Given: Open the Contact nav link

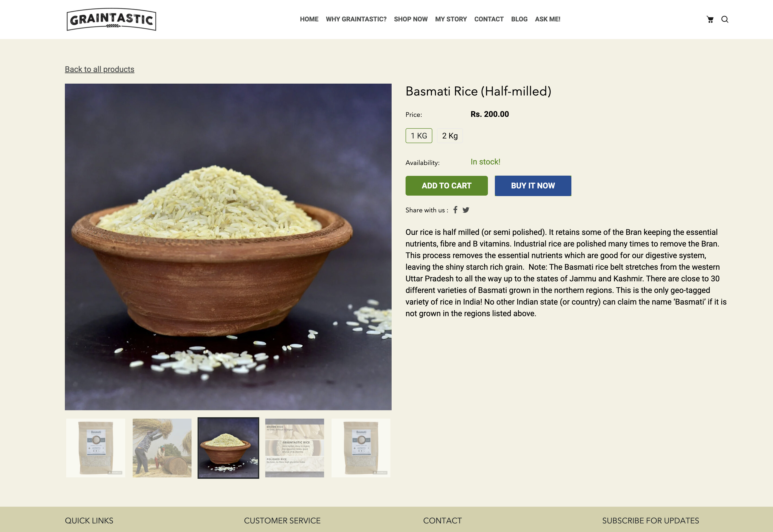Looking at the screenshot, I should click(x=489, y=19).
